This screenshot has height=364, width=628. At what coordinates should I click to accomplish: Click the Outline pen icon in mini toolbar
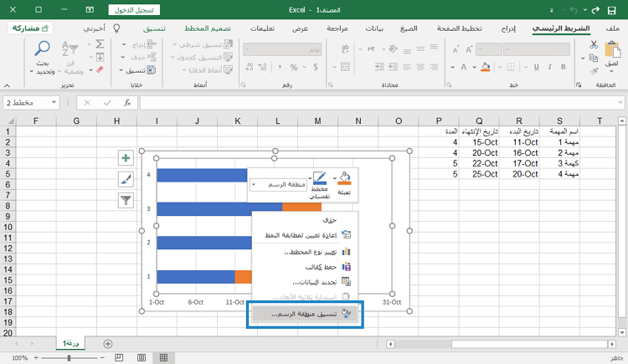pos(319,178)
